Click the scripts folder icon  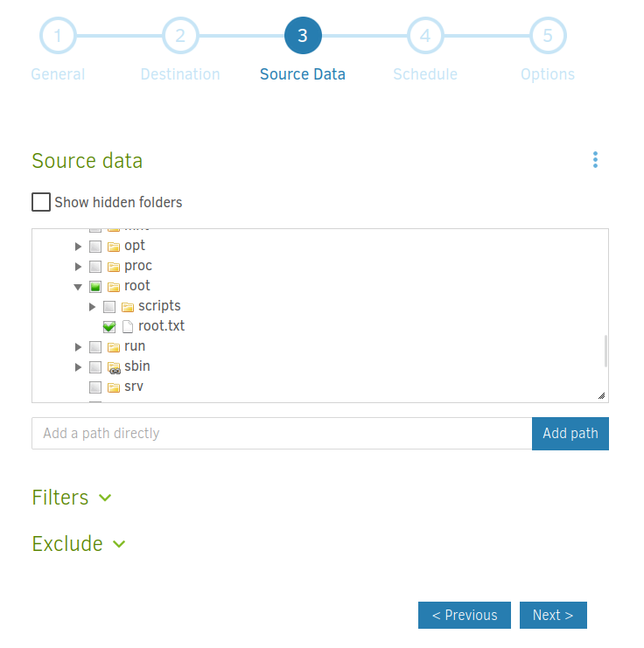pyautogui.click(x=128, y=306)
